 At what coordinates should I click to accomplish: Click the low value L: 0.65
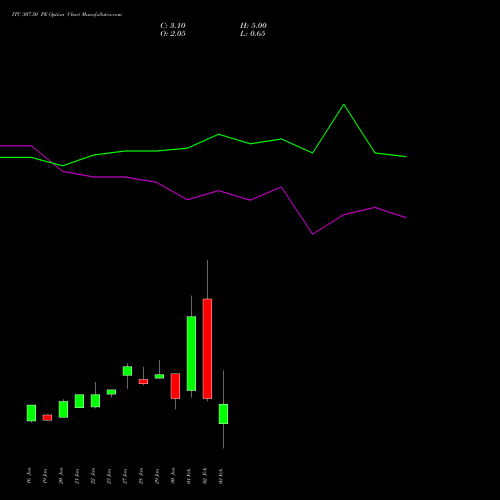pos(253,34)
